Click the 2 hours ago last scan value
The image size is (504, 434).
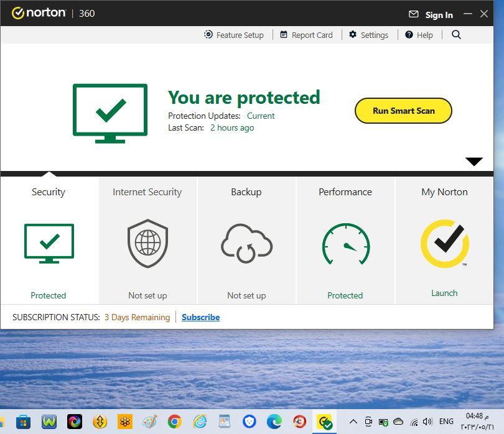[232, 127]
